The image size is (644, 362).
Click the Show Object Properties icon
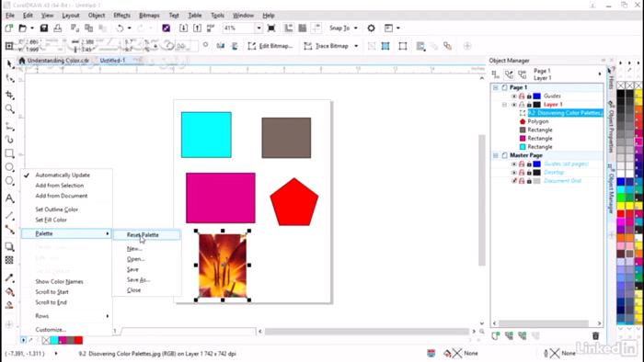click(x=496, y=74)
